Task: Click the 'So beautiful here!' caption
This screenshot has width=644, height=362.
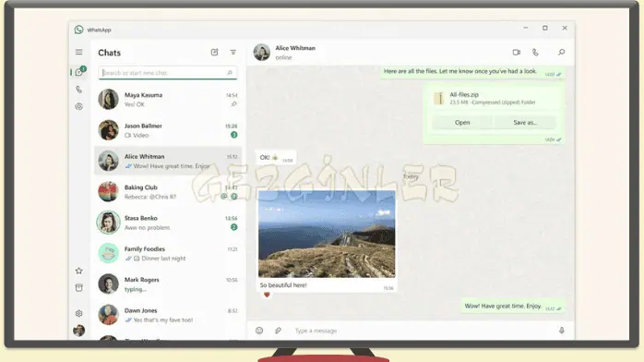Action: point(283,285)
